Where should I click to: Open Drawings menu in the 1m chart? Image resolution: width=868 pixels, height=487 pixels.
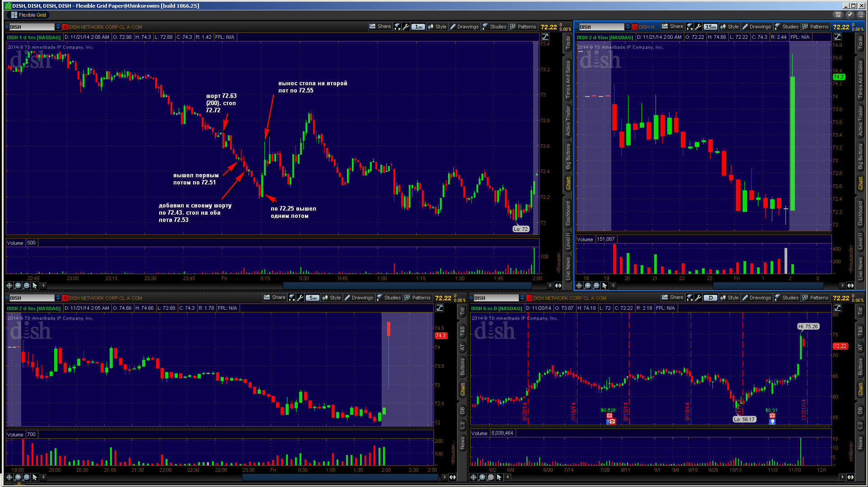pos(464,27)
